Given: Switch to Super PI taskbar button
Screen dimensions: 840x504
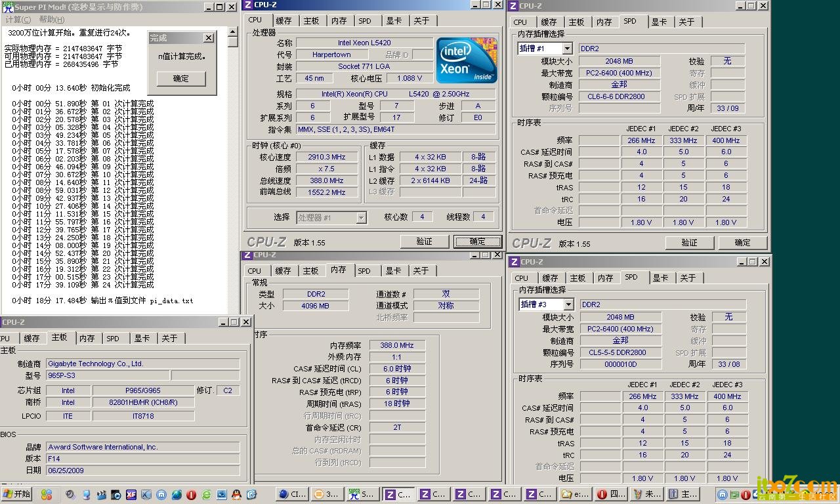Looking at the screenshot, I should click(x=362, y=494).
